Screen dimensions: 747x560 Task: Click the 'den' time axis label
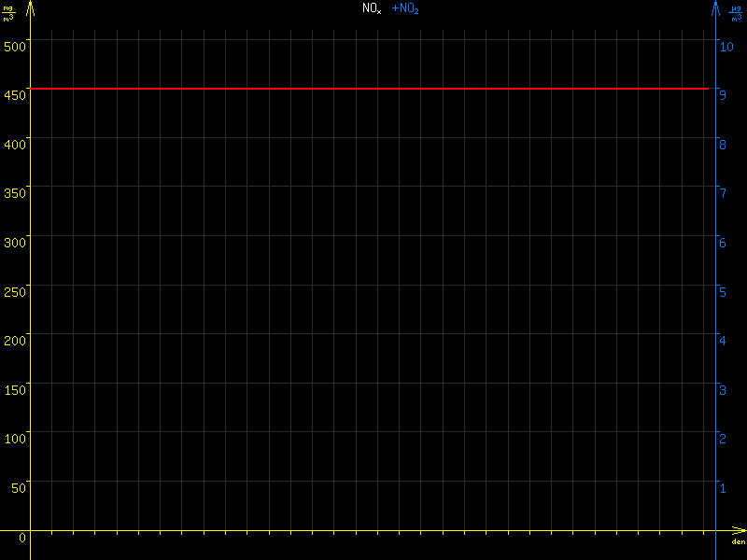click(738, 542)
